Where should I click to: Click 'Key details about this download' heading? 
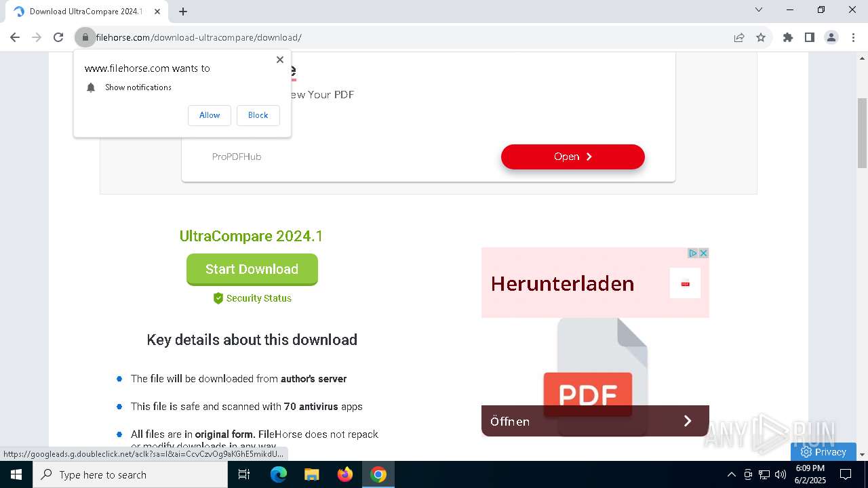252,340
